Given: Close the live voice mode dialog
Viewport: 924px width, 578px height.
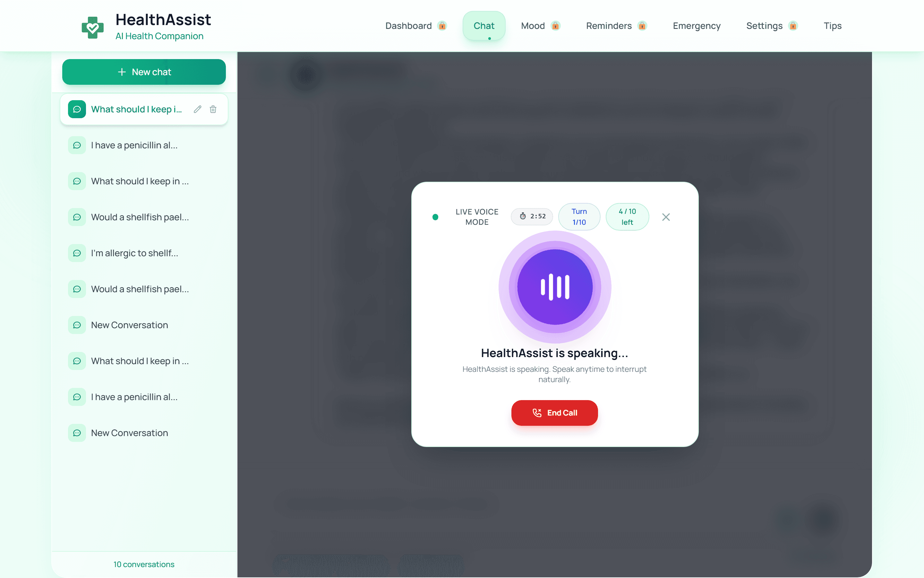Looking at the screenshot, I should [666, 217].
